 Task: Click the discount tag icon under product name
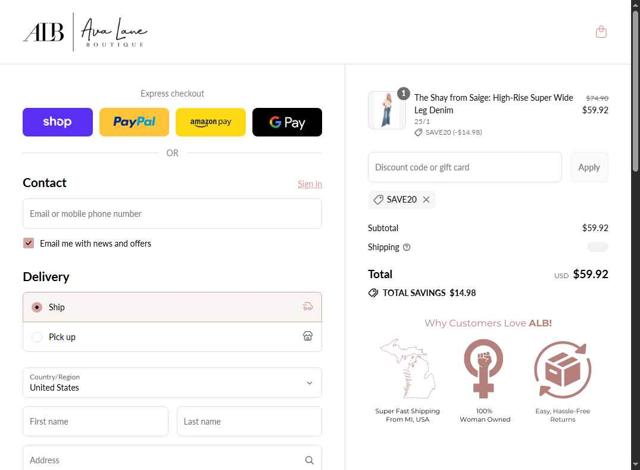click(x=418, y=132)
